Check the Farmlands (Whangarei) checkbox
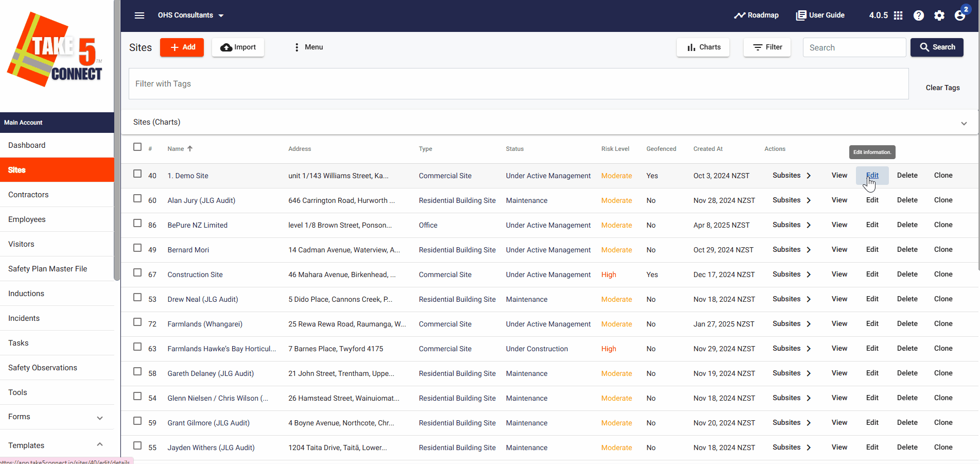980x464 pixels. tap(137, 322)
